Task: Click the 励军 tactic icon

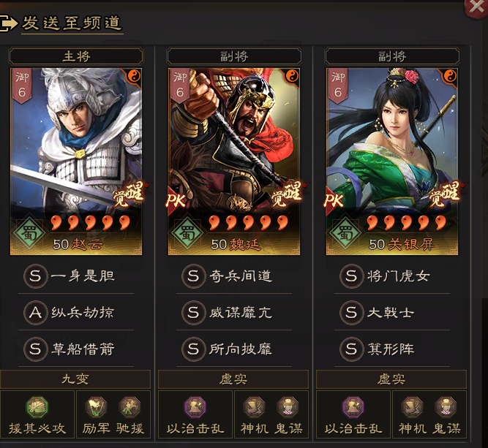Action: (x=96, y=407)
